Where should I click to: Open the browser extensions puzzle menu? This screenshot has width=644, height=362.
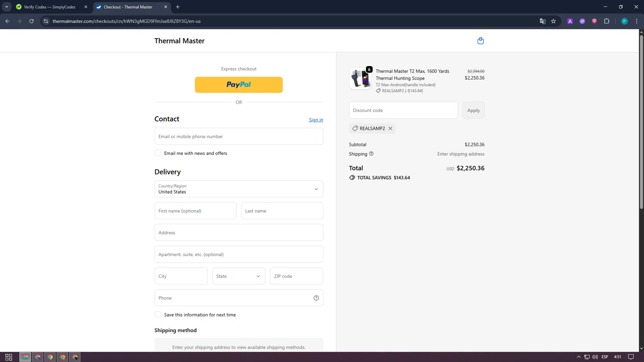(607, 21)
